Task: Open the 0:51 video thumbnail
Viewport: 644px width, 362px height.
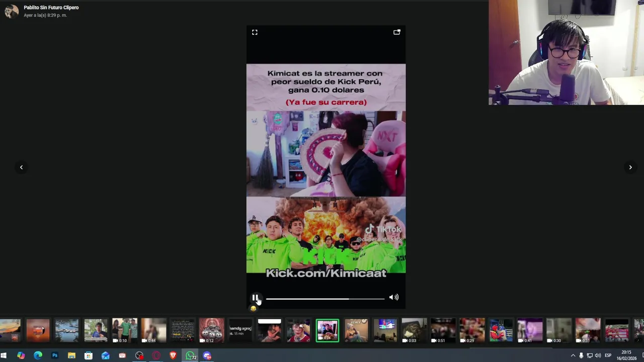Action: click(443, 330)
